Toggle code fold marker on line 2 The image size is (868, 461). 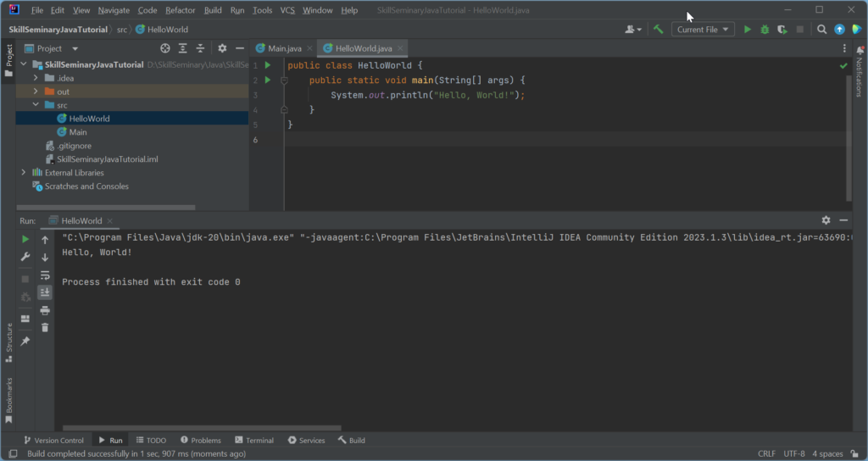point(284,81)
